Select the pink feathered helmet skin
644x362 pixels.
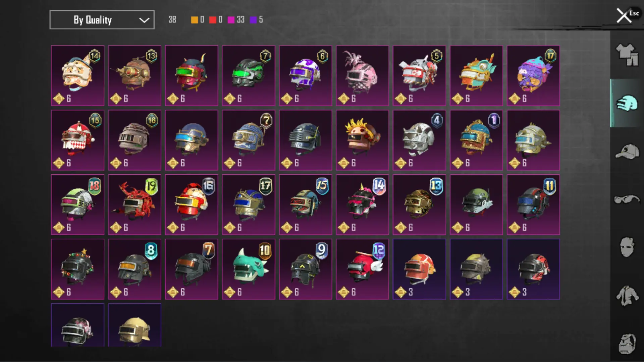[x=362, y=76]
